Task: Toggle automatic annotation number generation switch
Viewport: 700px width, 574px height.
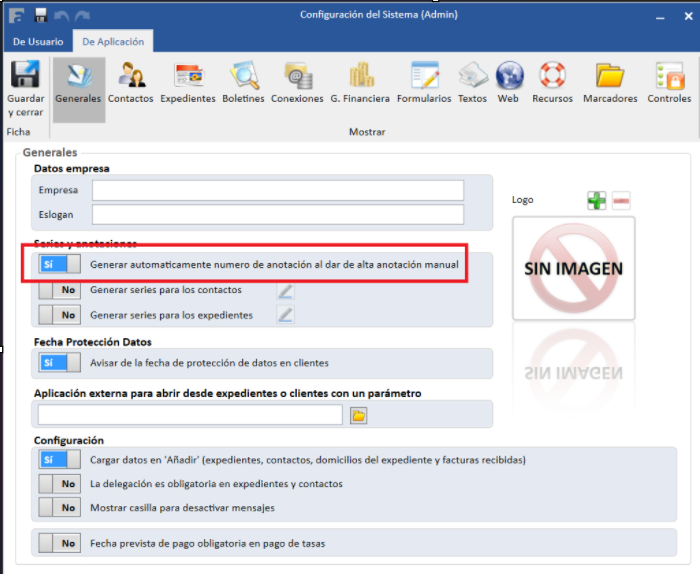Action: [x=59, y=265]
